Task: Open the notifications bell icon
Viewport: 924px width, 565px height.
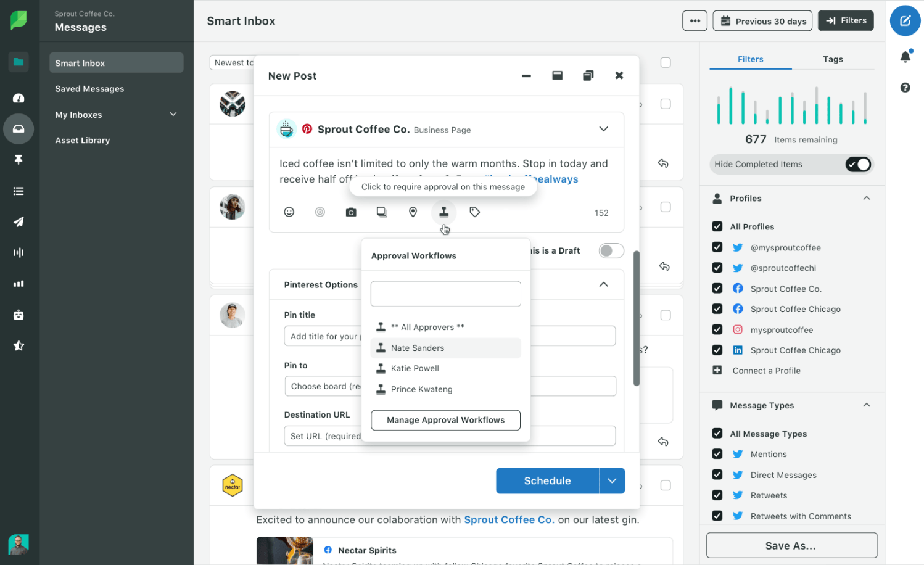Action: (x=905, y=57)
